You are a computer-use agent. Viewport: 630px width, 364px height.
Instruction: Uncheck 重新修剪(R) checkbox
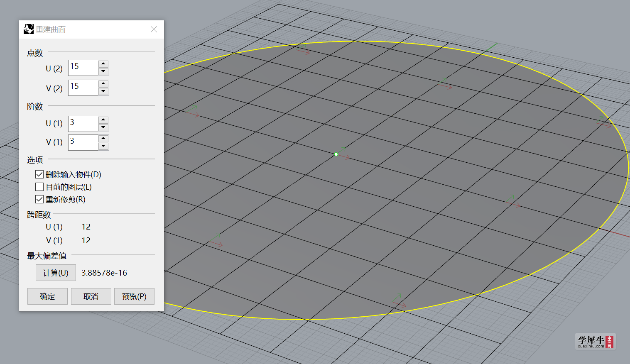(x=39, y=199)
